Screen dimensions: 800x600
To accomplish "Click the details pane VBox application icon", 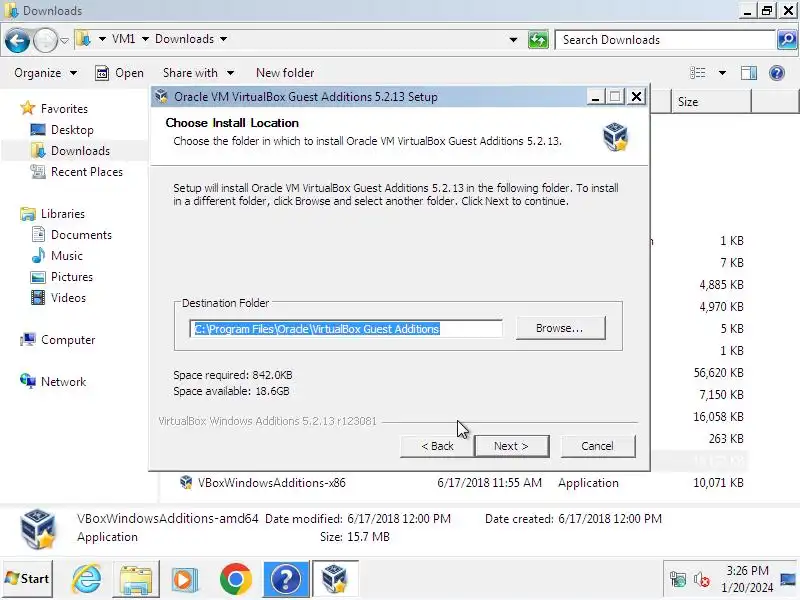I will pos(38,528).
